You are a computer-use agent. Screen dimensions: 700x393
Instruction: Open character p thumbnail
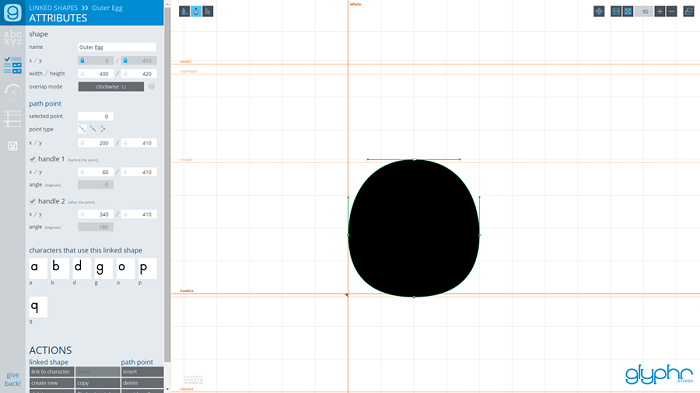(147, 268)
